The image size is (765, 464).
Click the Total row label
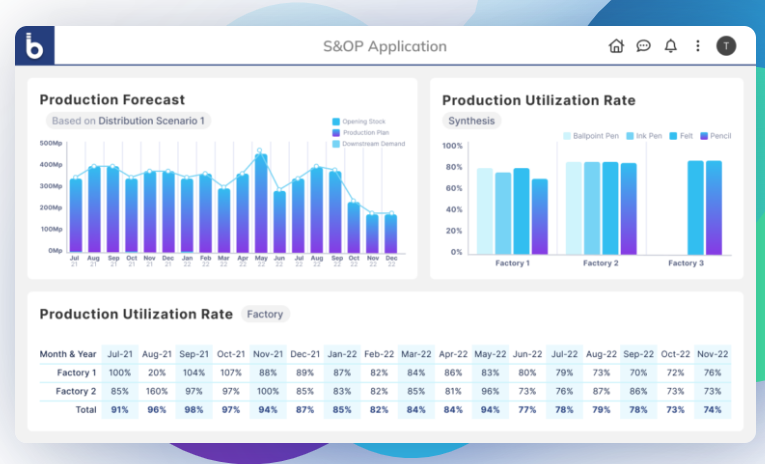[x=86, y=410]
